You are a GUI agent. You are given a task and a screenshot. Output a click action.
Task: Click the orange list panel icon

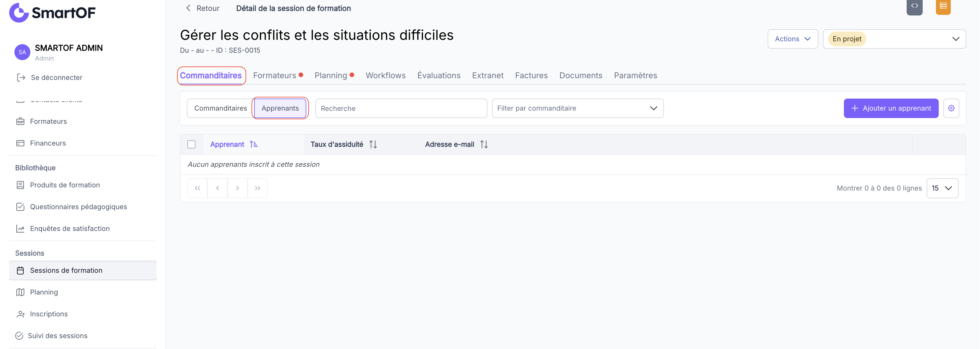[x=943, y=7]
